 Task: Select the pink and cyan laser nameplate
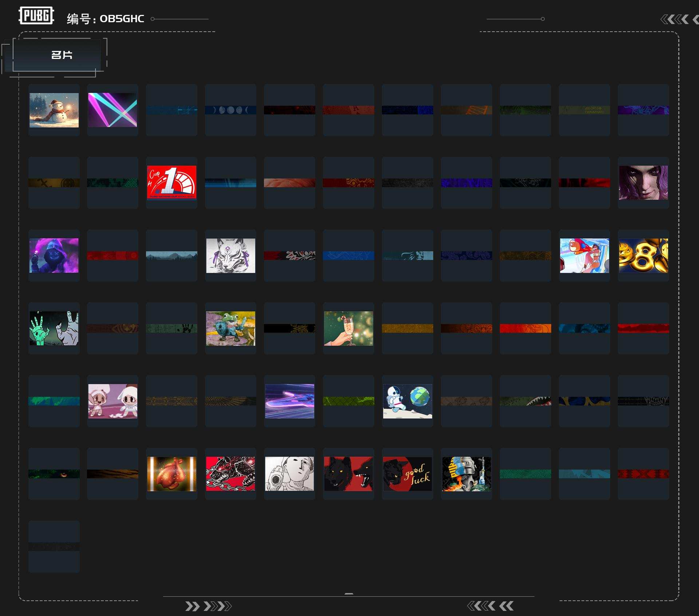click(112, 110)
